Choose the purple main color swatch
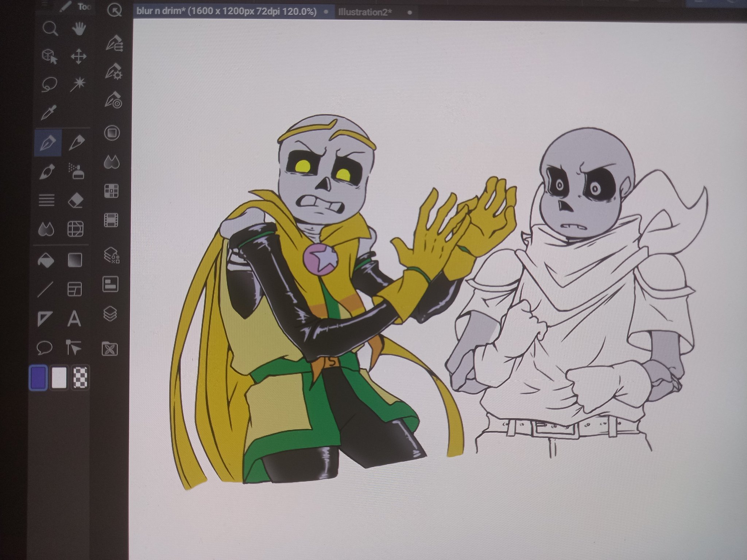The height and width of the screenshot is (560, 747). pos(38,377)
